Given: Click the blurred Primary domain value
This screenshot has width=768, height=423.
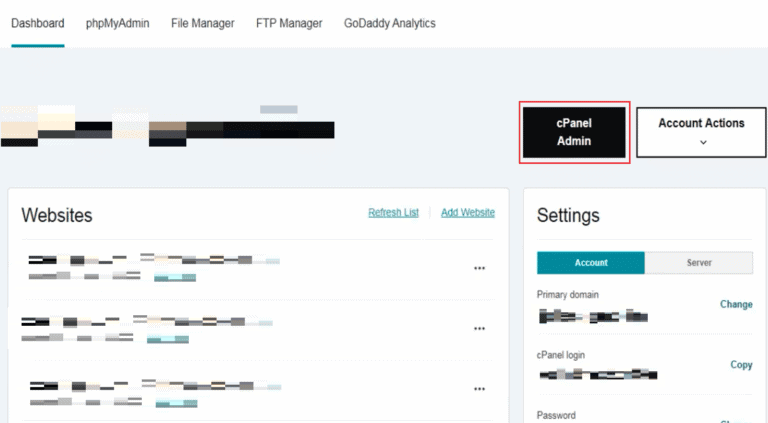Looking at the screenshot, I should [592, 316].
